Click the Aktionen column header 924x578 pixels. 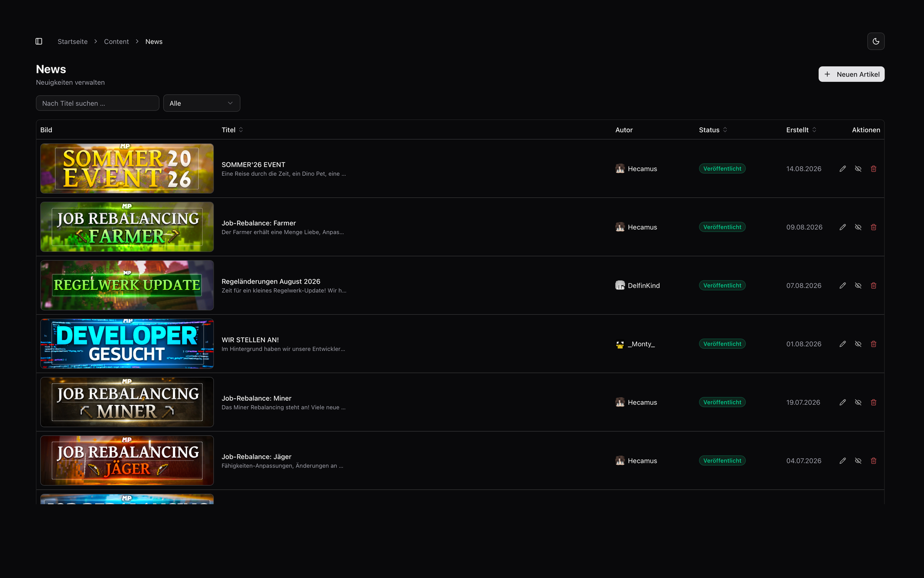(x=866, y=130)
